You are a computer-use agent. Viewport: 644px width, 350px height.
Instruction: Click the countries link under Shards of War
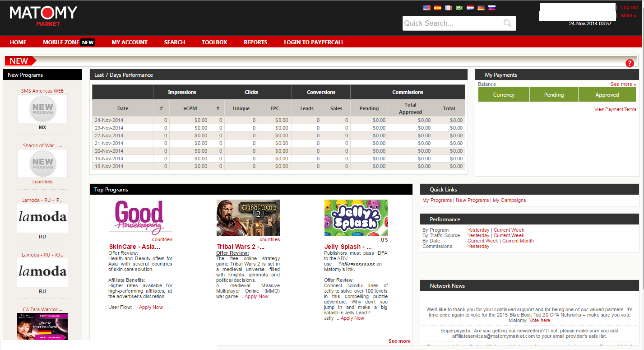(42, 182)
